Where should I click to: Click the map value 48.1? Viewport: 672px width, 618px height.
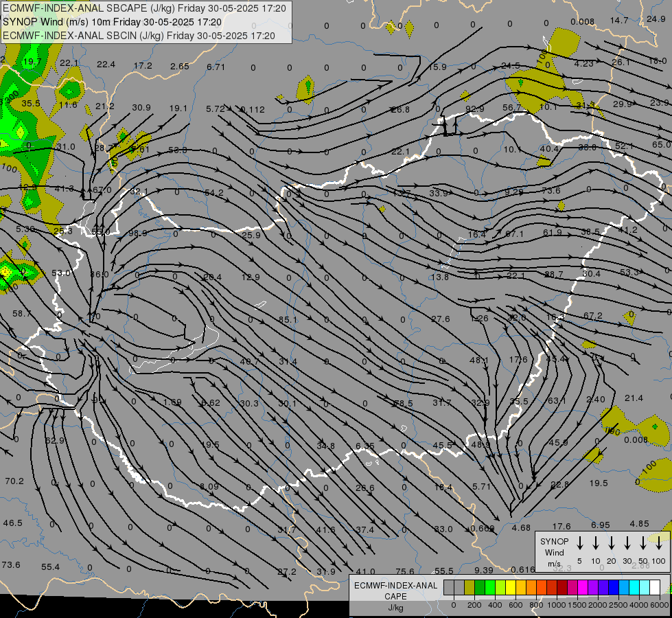tap(478, 360)
